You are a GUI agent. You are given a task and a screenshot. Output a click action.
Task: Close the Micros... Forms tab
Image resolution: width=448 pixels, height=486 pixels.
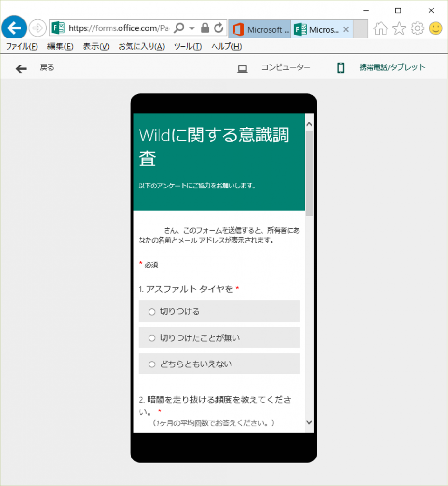coord(346,29)
